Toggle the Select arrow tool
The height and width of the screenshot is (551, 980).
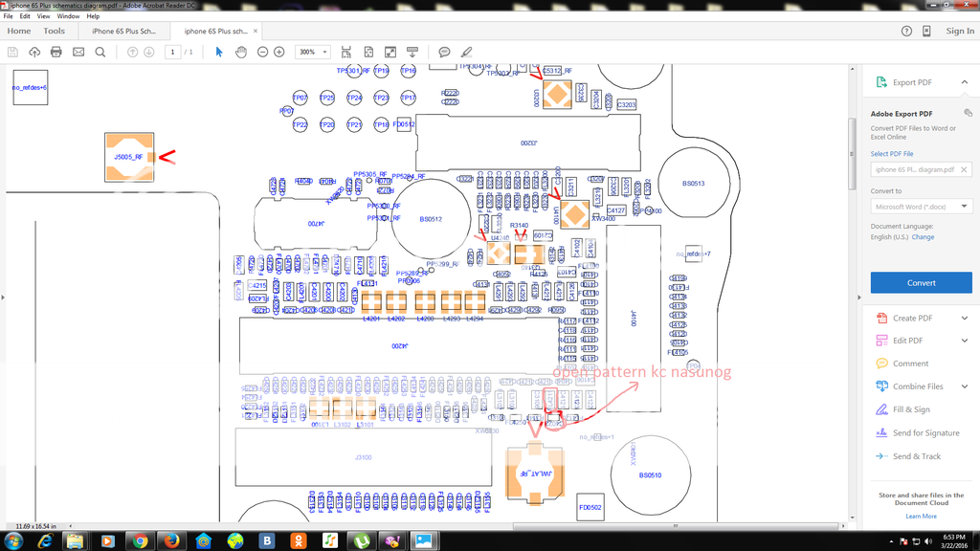point(218,53)
